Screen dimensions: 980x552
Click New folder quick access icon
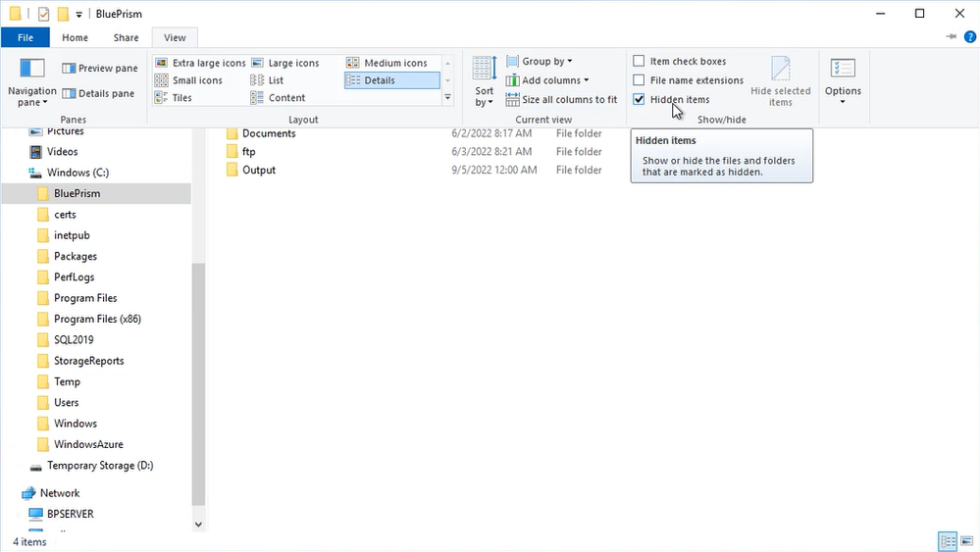click(x=63, y=14)
